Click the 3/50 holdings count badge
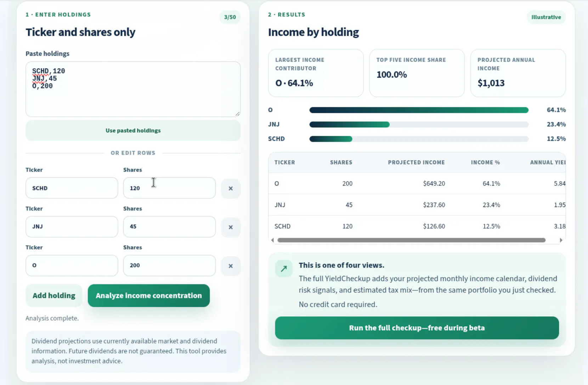This screenshot has width=588, height=385. click(230, 17)
